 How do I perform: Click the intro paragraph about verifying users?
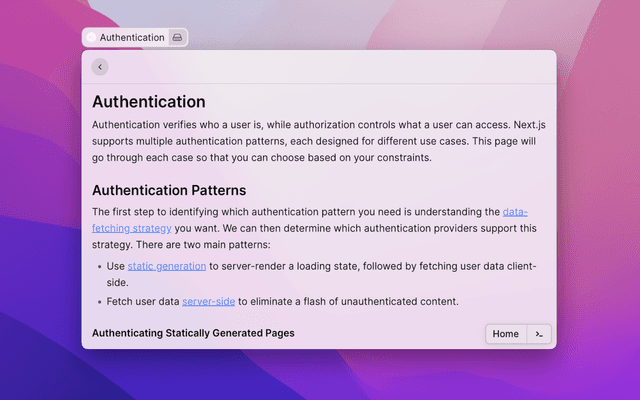[x=300, y=142]
